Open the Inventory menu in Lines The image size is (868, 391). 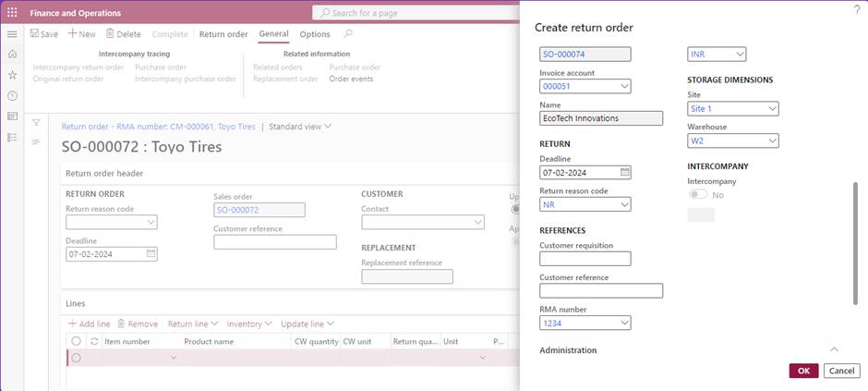(x=249, y=324)
